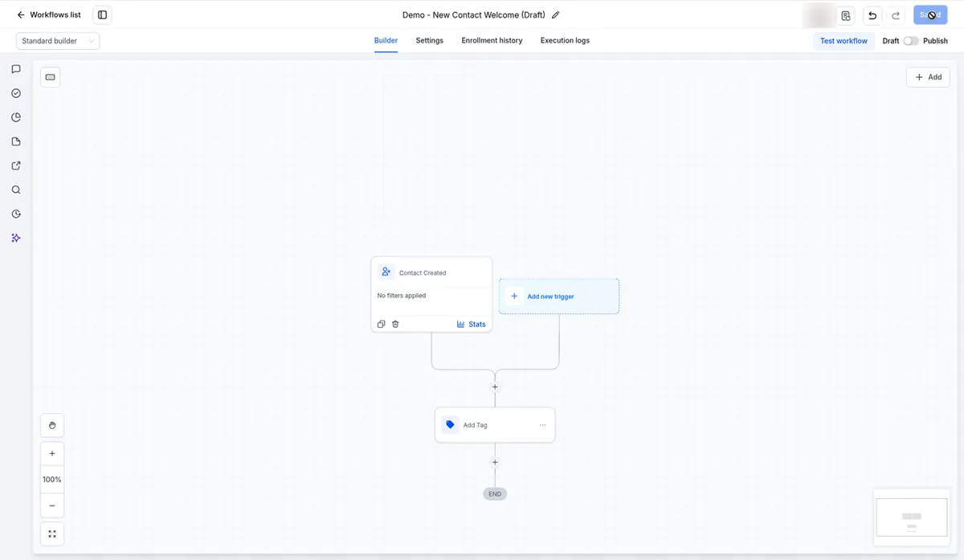Click Add new trigger
The height and width of the screenshot is (560, 964).
559,296
